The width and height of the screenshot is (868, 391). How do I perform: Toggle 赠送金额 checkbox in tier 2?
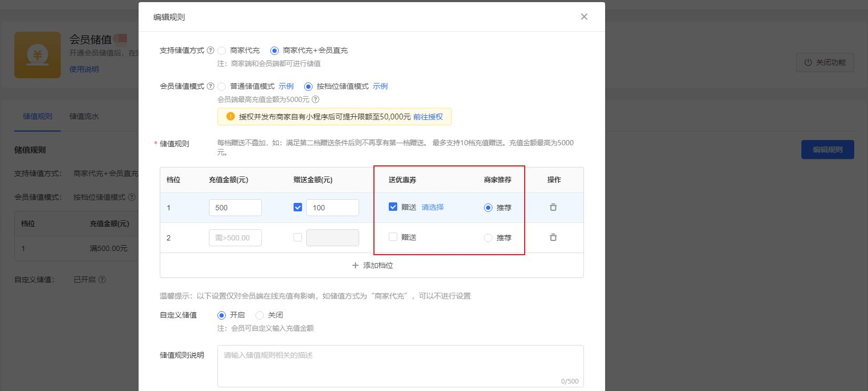298,237
